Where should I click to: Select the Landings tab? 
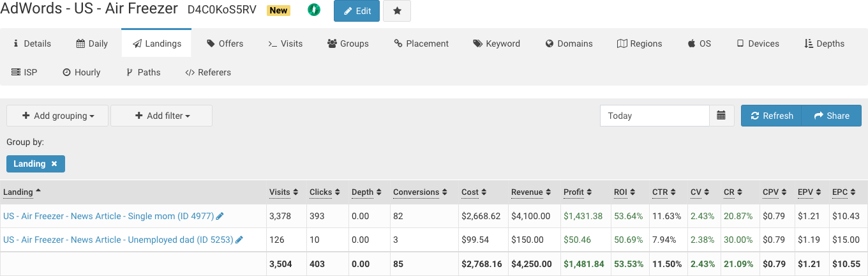[x=156, y=43]
